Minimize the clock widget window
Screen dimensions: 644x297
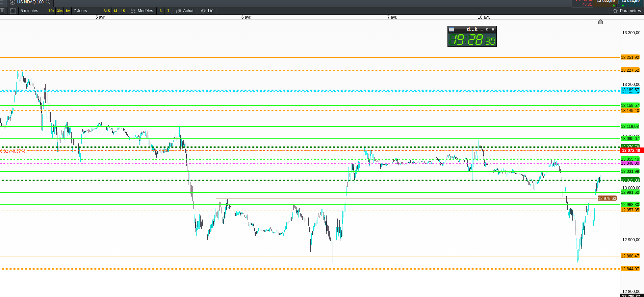pyautogui.click(x=482, y=29)
